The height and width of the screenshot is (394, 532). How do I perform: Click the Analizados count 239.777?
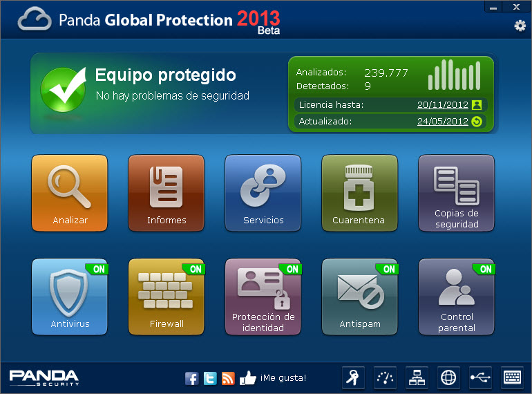pos(386,73)
